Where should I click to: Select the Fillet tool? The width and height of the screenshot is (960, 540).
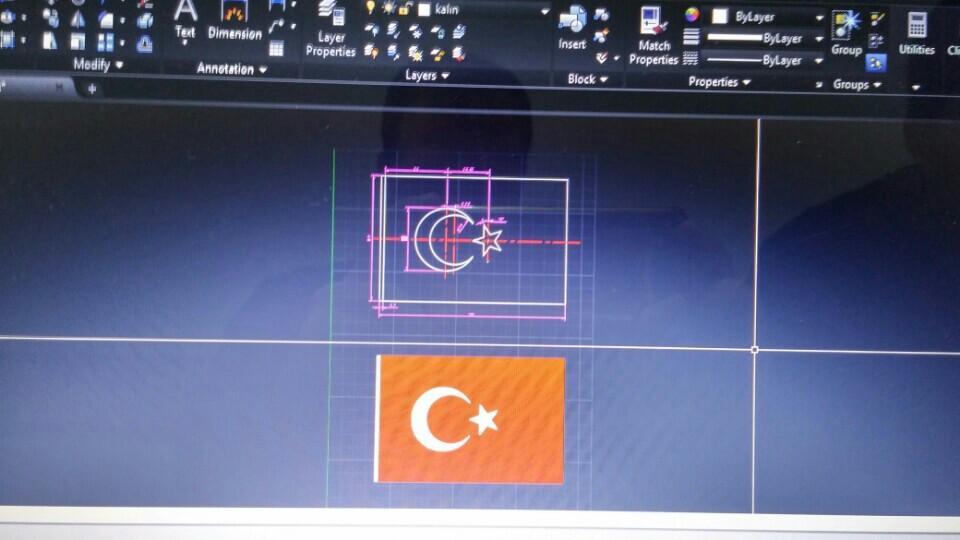coord(106,20)
